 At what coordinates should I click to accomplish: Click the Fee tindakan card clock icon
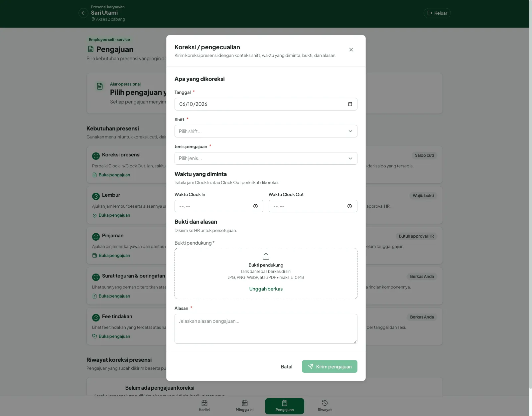(x=96, y=317)
